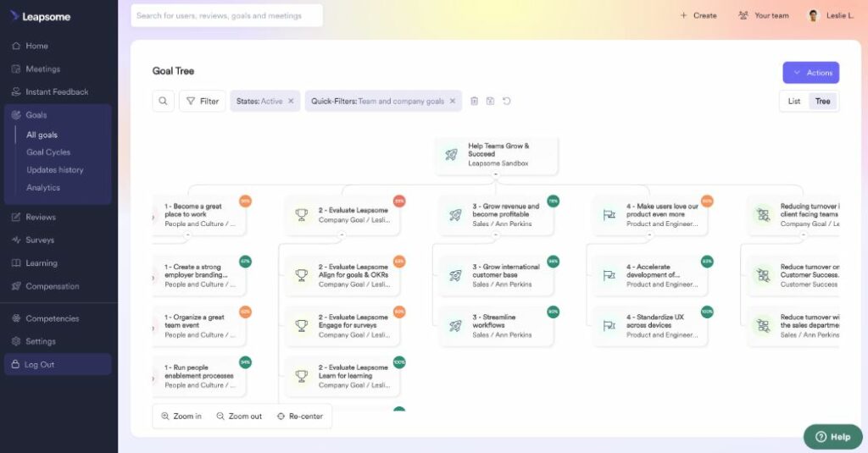
Task: Open Leslie L. profile avatar
Action: [x=813, y=15]
